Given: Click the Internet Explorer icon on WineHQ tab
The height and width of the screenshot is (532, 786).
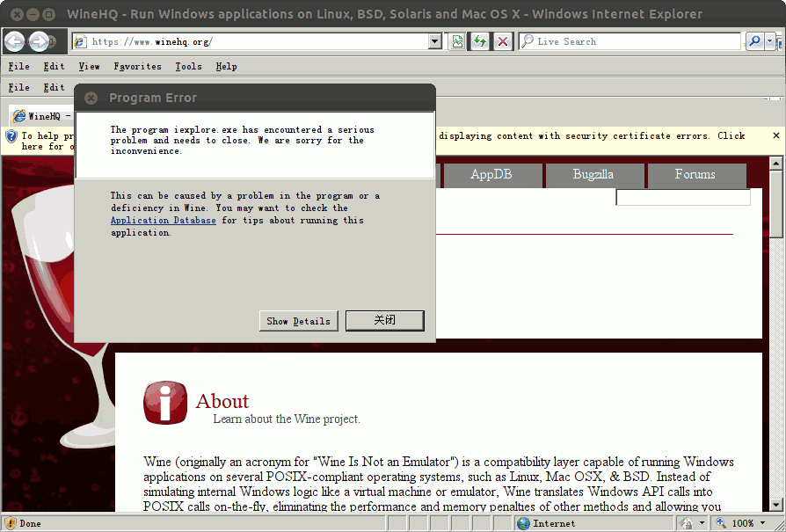Looking at the screenshot, I should pos(19,116).
